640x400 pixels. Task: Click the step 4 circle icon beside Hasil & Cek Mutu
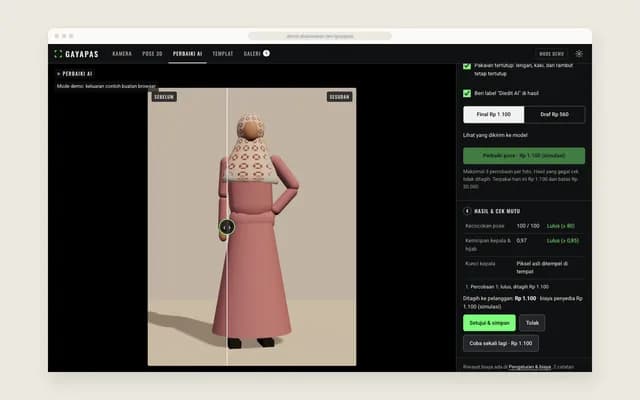[467, 211]
